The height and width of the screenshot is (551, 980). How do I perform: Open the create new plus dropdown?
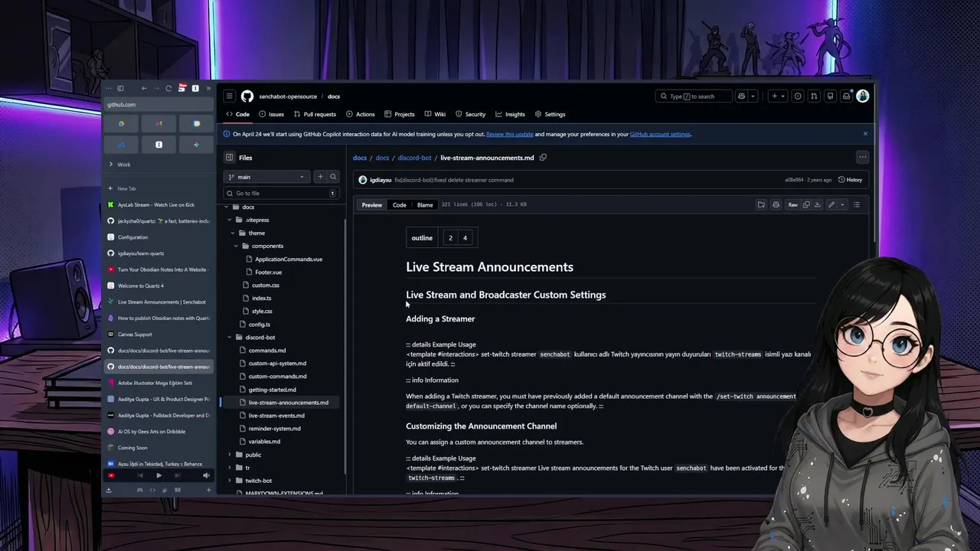(778, 96)
